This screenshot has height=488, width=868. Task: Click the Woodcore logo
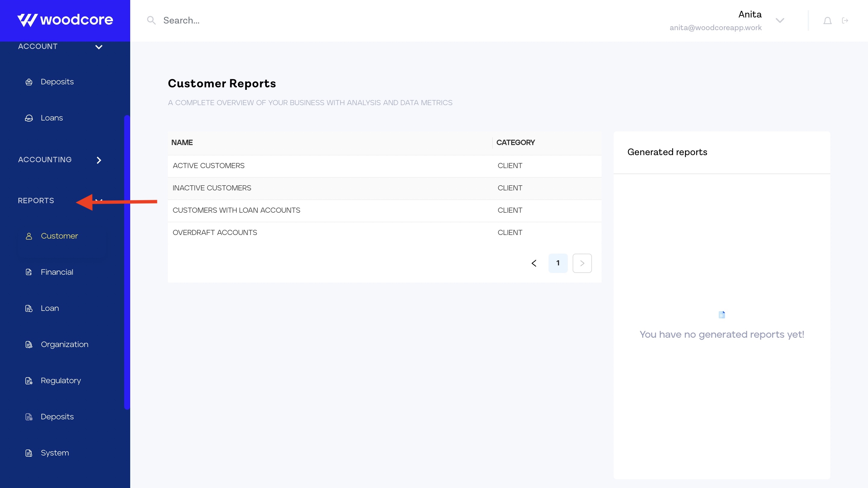click(65, 20)
